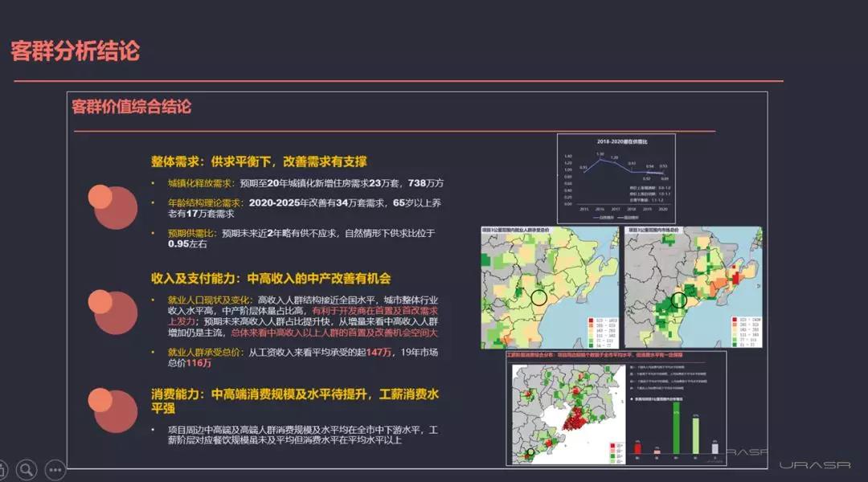Select the 城镇化释放需求 bullet label
This screenshot has height=482, width=868.
tap(201, 183)
